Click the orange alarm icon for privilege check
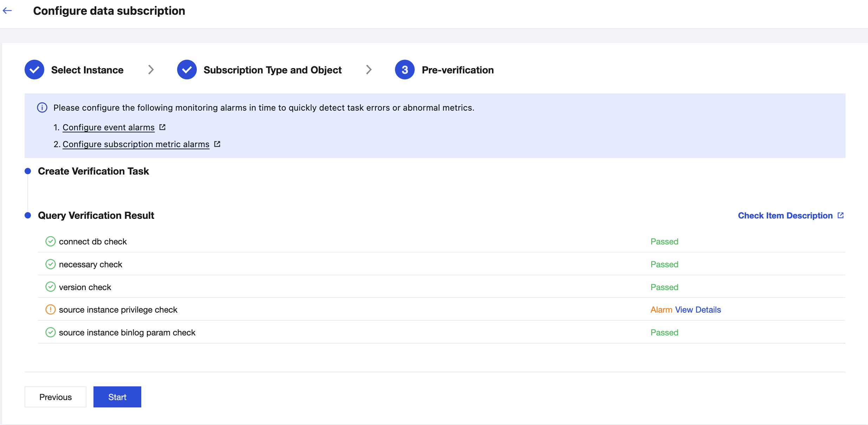This screenshot has width=868, height=425. [51, 309]
